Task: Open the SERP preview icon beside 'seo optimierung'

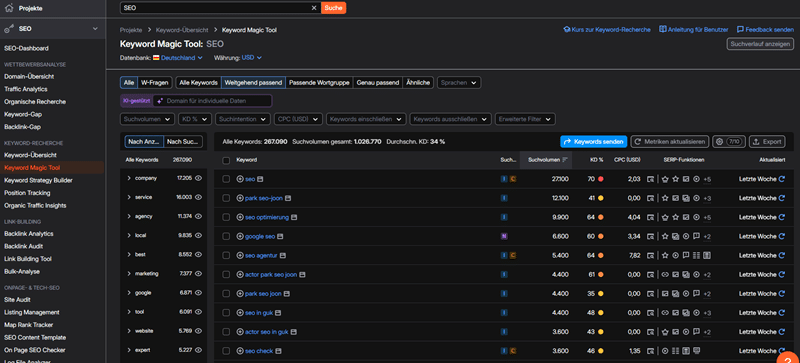Action: coord(294,217)
